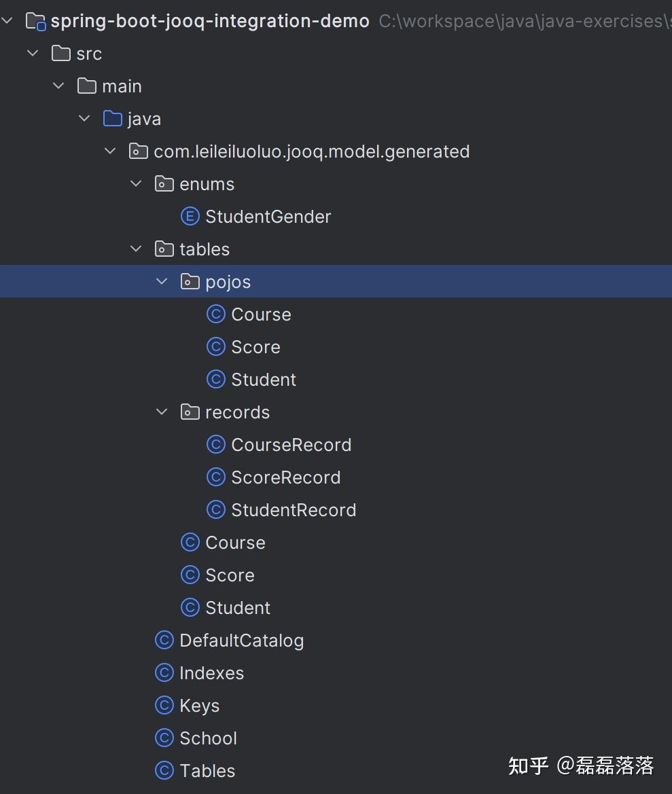This screenshot has width=672, height=794.
Task: Collapse the pojos package node
Action: (162, 282)
